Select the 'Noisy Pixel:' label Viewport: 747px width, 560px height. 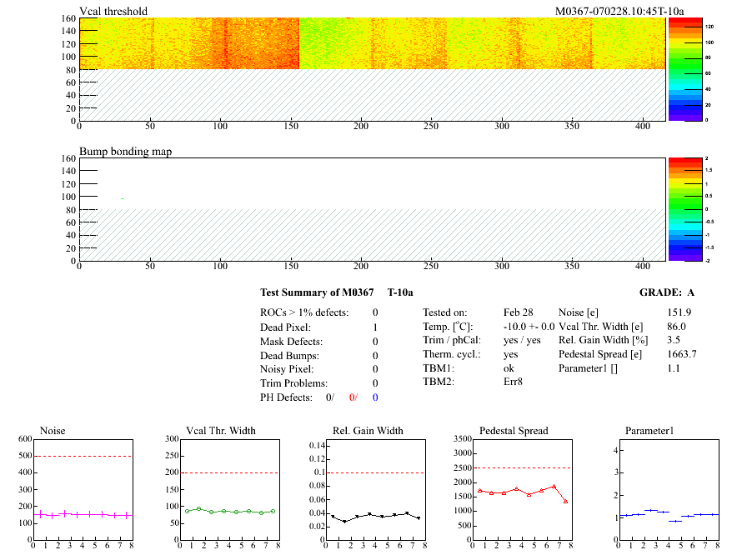(287, 369)
